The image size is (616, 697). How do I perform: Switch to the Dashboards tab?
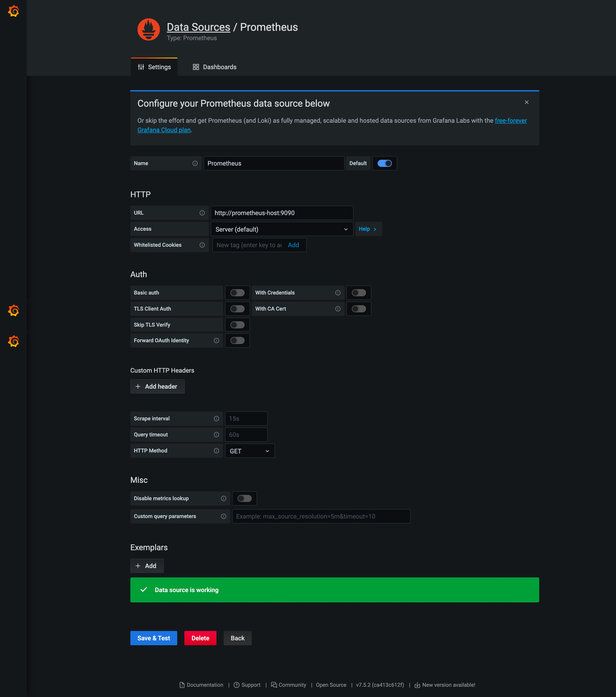214,67
